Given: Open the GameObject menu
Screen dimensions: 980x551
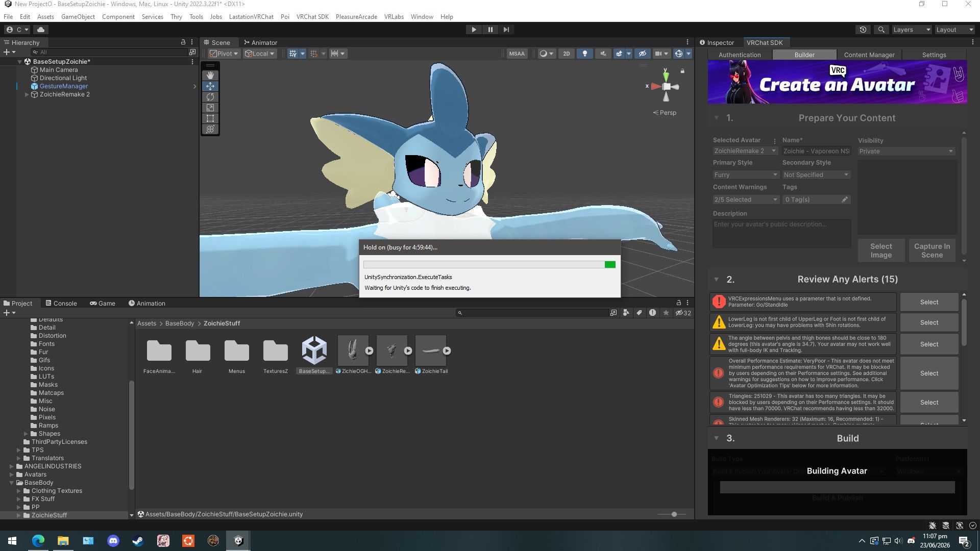Looking at the screenshot, I should 78,17.
